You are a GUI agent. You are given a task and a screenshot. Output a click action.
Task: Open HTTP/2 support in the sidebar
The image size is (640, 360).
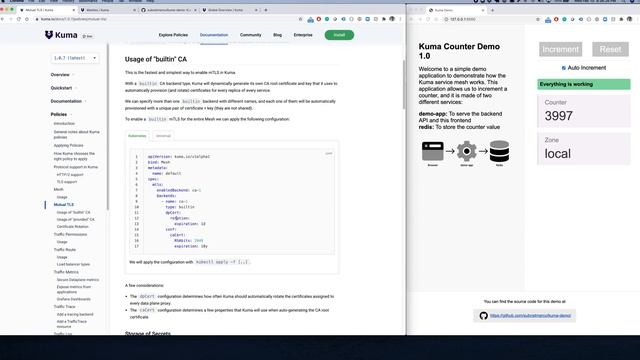coord(70,174)
